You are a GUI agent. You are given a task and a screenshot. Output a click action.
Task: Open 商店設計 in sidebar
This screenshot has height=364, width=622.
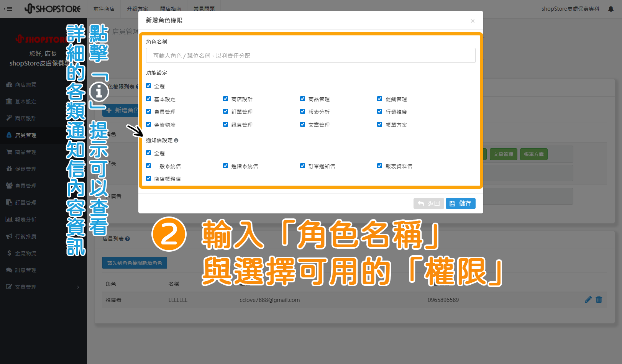pyautogui.click(x=26, y=118)
